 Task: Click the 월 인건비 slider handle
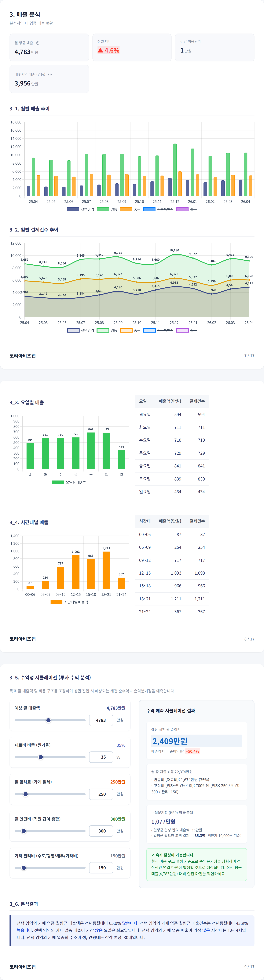24,831
